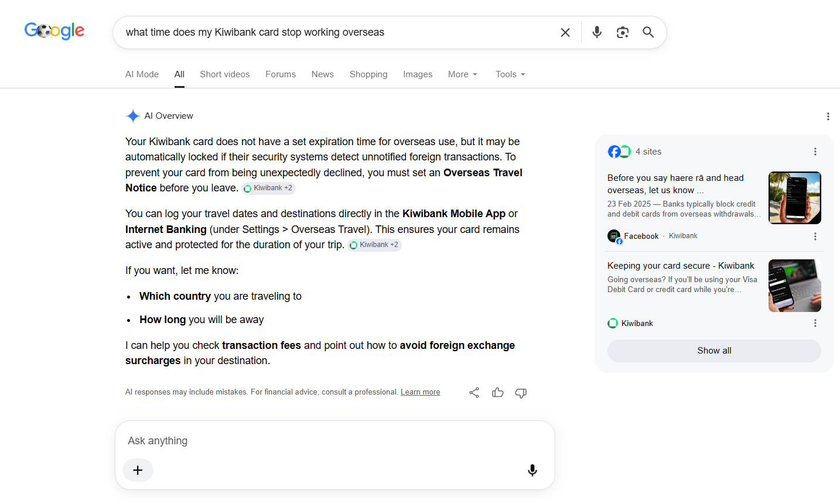Click the AI Overview sparkle icon
Viewport: 840px width, 504px height.
coord(133,116)
